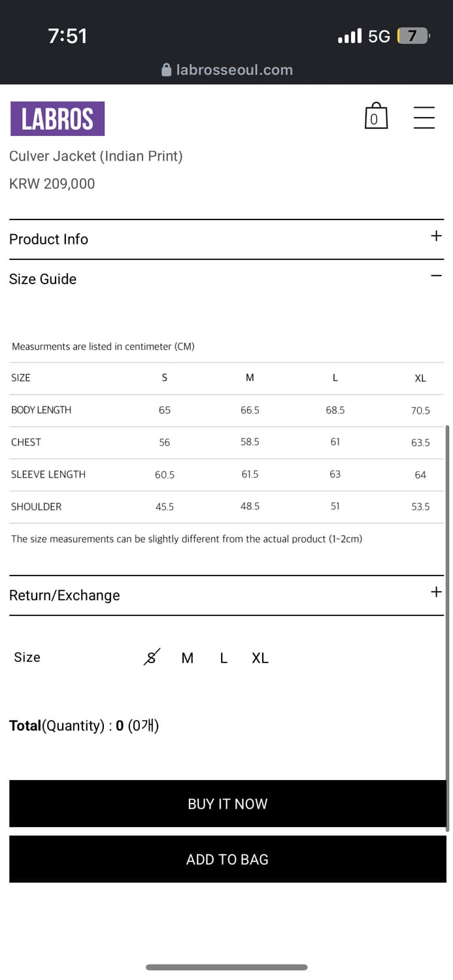
Task: Select size XL option
Action: [260, 658]
